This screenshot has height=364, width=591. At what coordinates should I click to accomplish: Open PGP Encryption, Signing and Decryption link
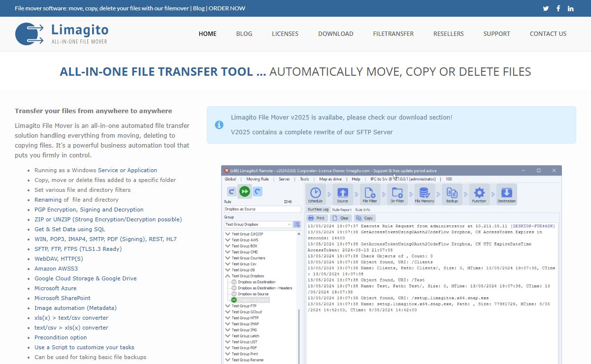coord(89,210)
